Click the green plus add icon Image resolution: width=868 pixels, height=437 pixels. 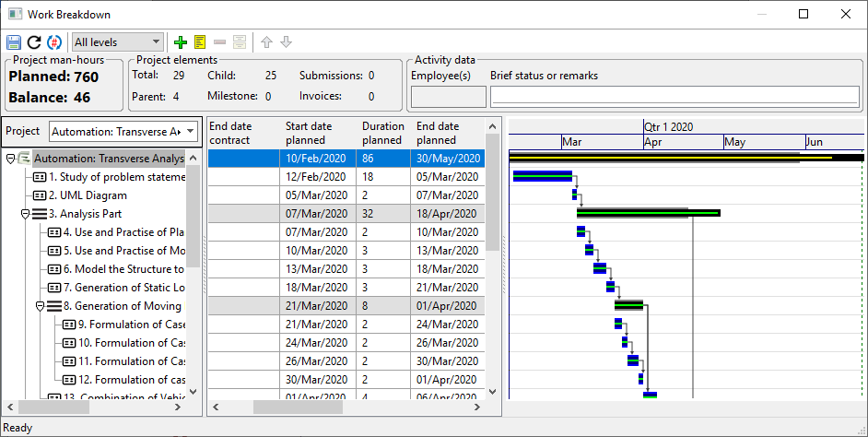pyautogui.click(x=181, y=42)
